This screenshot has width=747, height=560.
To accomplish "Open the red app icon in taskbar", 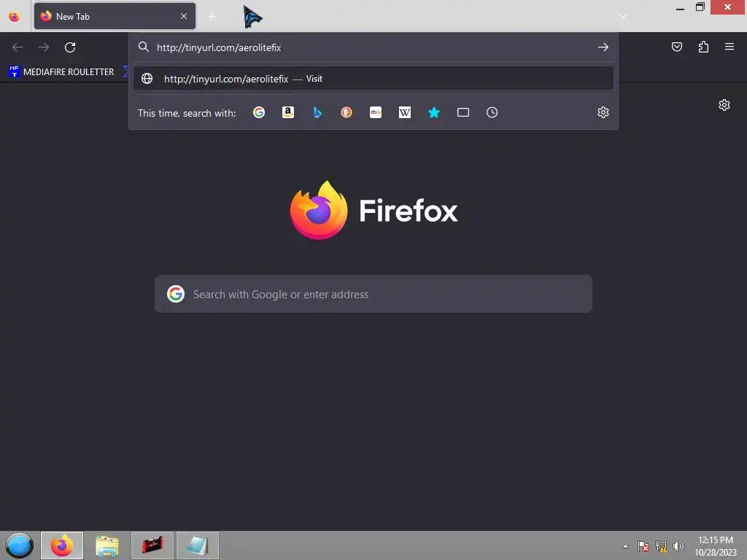I will (152, 545).
